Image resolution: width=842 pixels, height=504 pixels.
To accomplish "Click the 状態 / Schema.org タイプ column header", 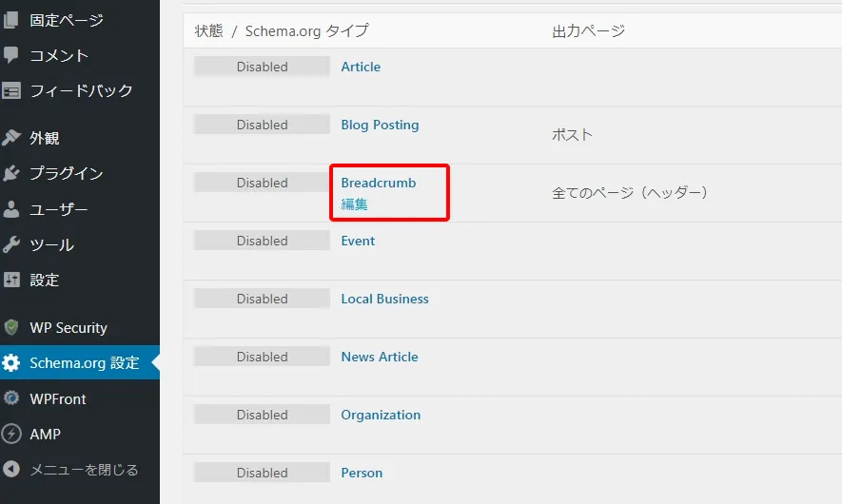I will (x=282, y=30).
